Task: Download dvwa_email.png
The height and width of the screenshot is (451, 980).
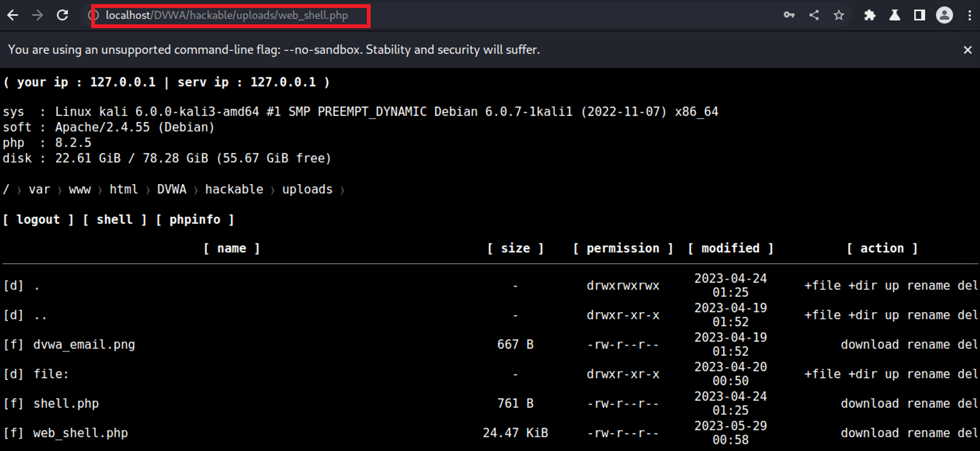Action: (870, 345)
